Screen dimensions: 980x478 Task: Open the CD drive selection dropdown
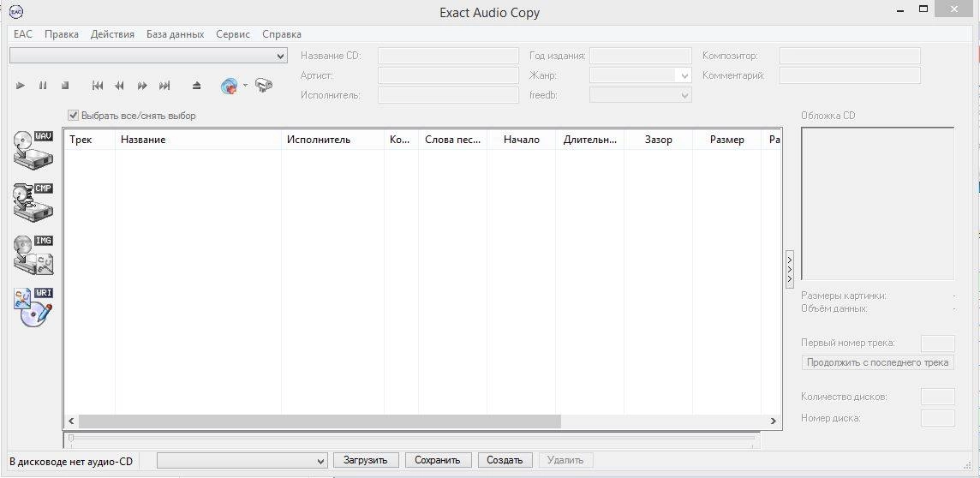click(x=148, y=56)
